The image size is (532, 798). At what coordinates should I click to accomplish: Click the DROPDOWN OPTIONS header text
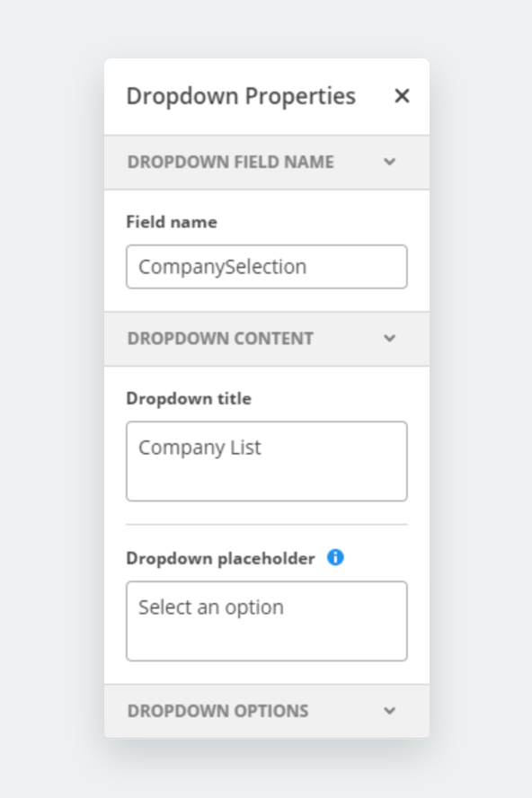[217, 711]
